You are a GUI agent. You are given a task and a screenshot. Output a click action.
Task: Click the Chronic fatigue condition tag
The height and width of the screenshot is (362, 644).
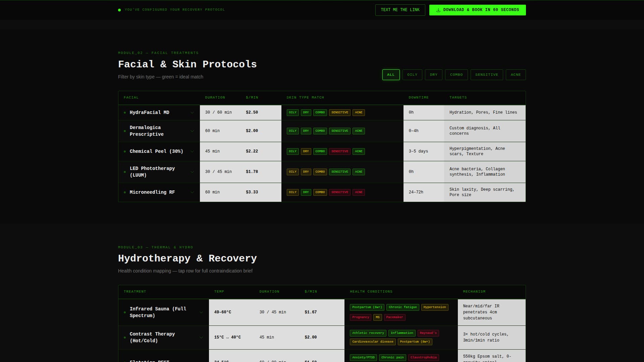pos(403,307)
